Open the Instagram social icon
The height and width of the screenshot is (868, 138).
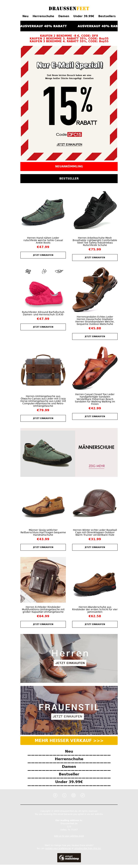(73, 795)
